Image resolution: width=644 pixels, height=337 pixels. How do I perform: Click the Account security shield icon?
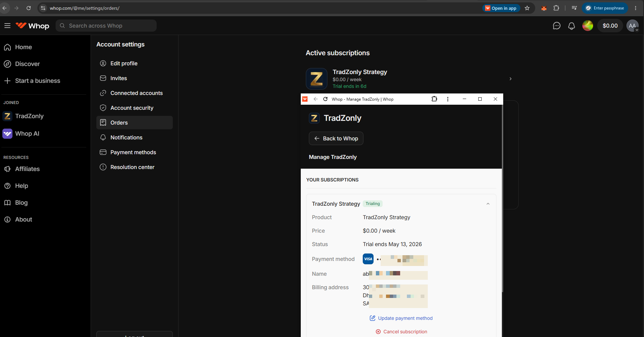(103, 108)
